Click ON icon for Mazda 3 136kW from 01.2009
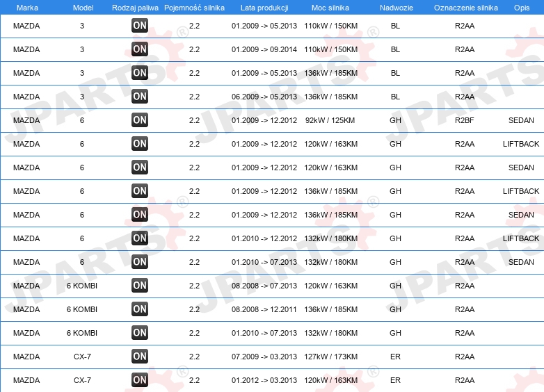The image size is (544, 392). (x=140, y=72)
